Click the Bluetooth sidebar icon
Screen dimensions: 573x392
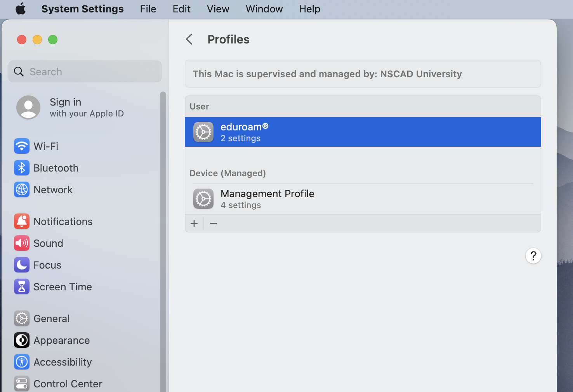22,168
